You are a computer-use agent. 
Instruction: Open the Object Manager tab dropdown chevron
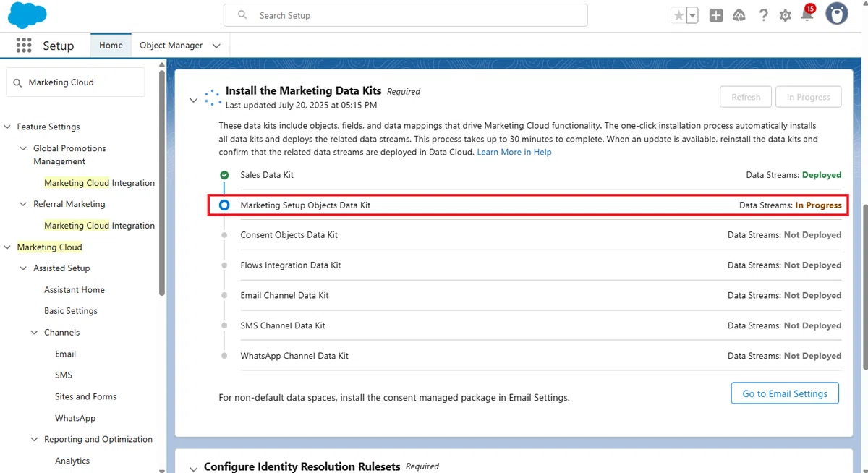[216, 46]
